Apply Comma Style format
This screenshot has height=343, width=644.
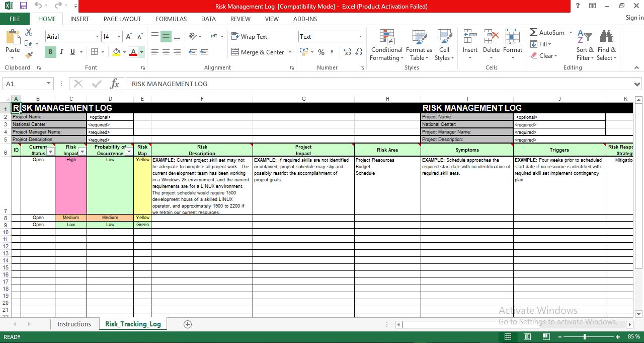pos(333,52)
